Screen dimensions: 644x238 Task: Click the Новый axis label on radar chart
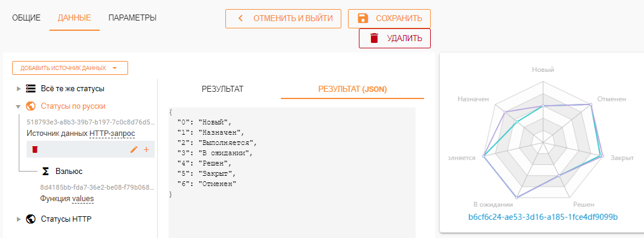(x=543, y=69)
